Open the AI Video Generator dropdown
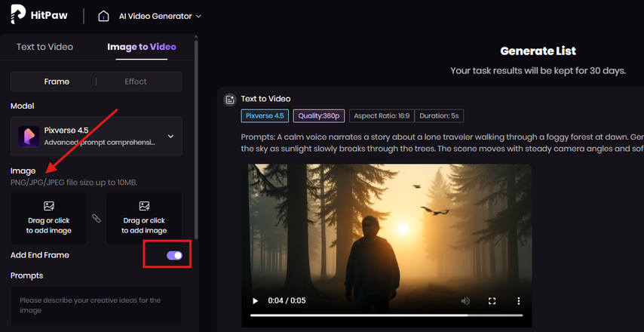644x332 pixels. pos(160,17)
